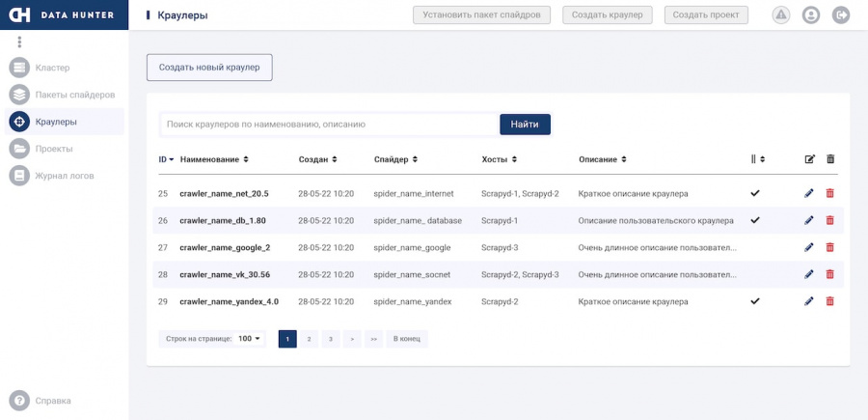
Task: Click Создать новый краулер button
Action: point(209,68)
